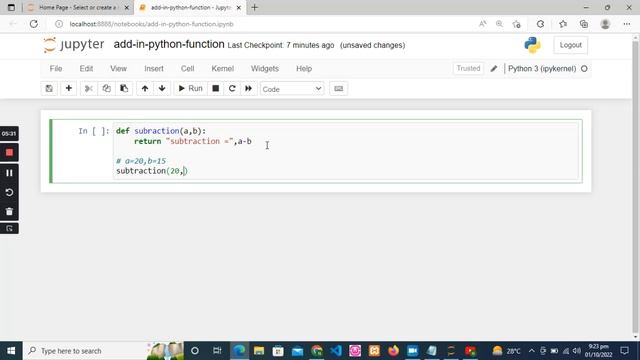Stop the screen recording red button
The image size is (640, 360).
(9, 153)
